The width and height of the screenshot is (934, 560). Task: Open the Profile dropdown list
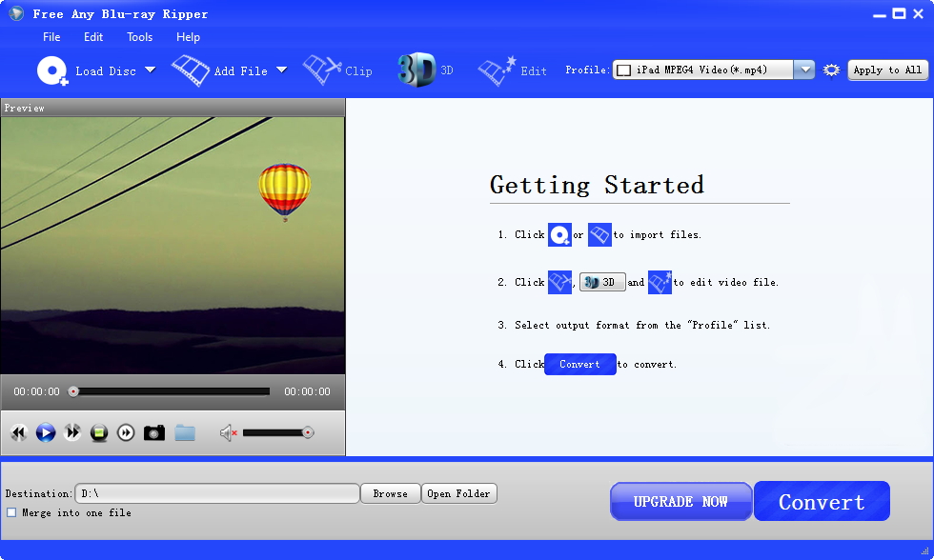point(804,69)
